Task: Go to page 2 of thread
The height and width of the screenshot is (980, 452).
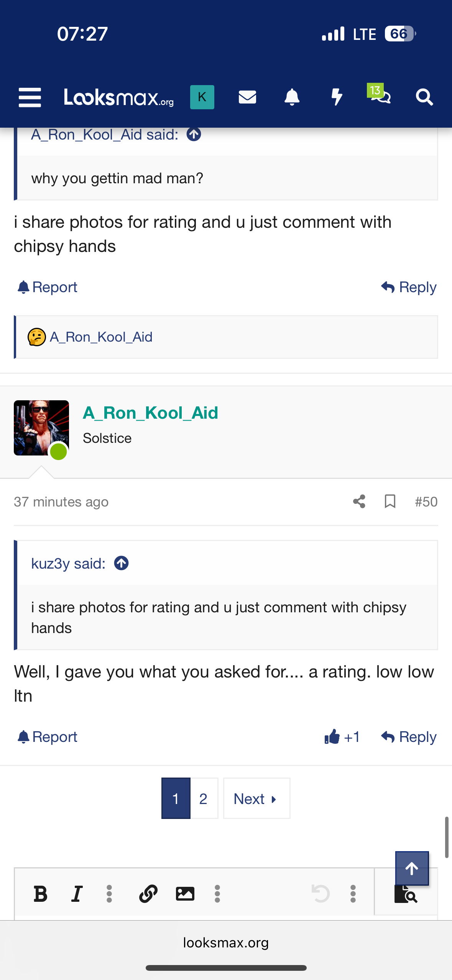Action: [204, 799]
